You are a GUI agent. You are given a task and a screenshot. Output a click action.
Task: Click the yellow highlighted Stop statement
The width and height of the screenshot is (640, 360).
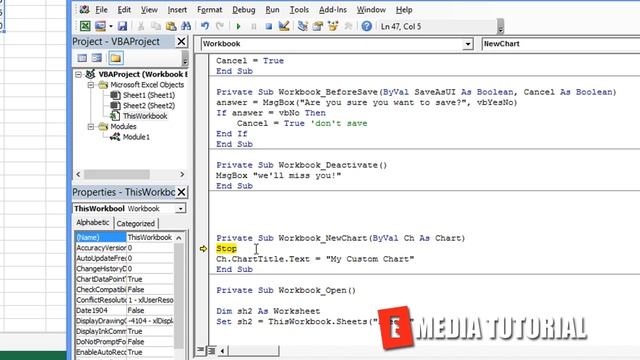[x=226, y=249]
